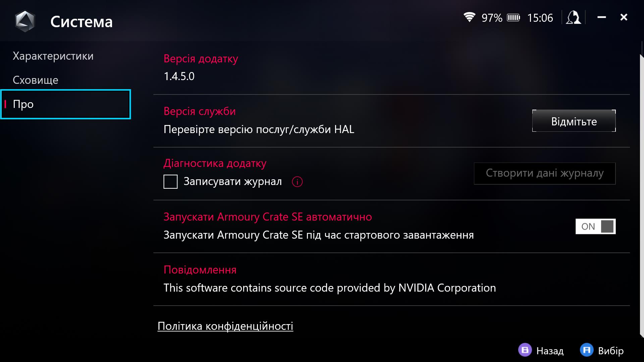This screenshot has height=362, width=644.
Task: Open the Політика конфіденційності link
Action: tap(225, 326)
